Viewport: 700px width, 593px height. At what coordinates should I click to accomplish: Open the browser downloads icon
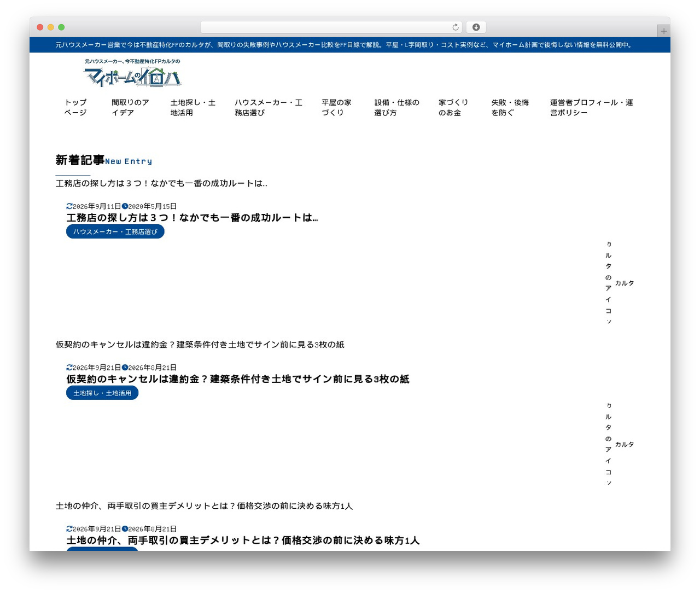pyautogui.click(x=476, y=27)
